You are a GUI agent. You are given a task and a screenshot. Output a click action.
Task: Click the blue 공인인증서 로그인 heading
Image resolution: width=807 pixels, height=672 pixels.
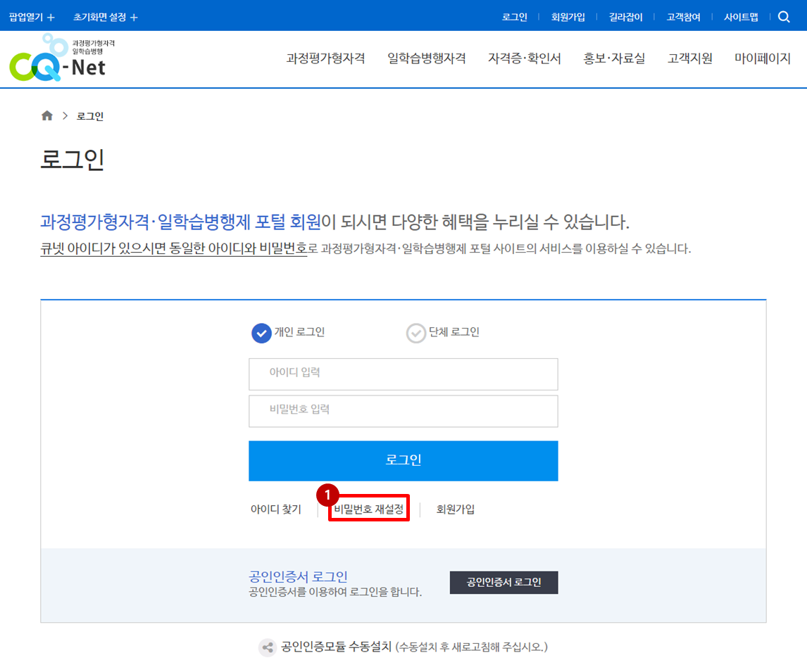coord(298,576)
